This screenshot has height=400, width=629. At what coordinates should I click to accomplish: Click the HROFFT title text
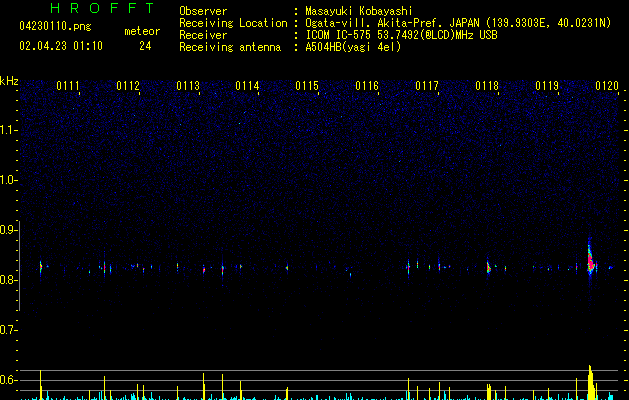coord(102,8)
